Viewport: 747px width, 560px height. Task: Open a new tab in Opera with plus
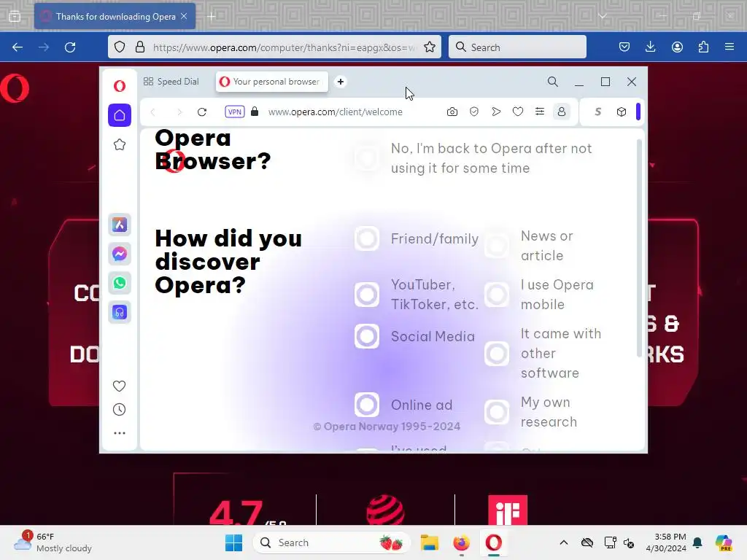341,82
